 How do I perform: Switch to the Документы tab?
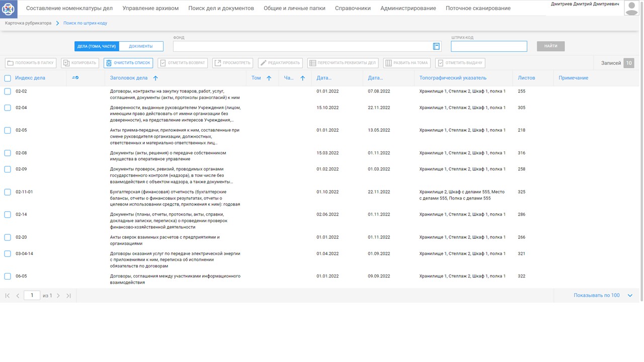point(141,46)
